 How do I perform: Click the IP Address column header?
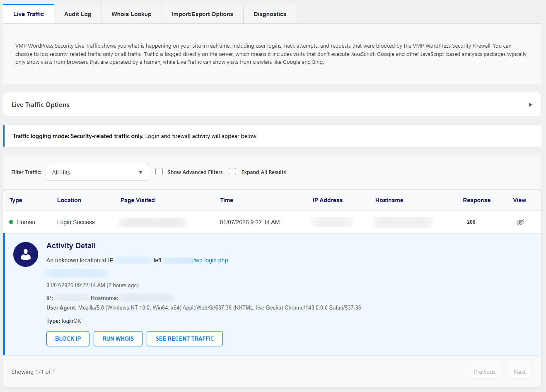(x=328, y=200)
